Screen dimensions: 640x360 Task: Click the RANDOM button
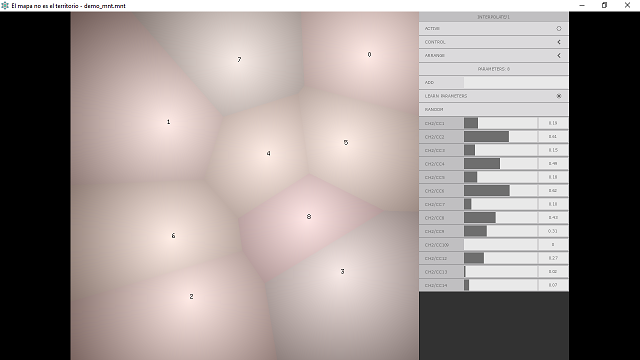click(493, 109)
